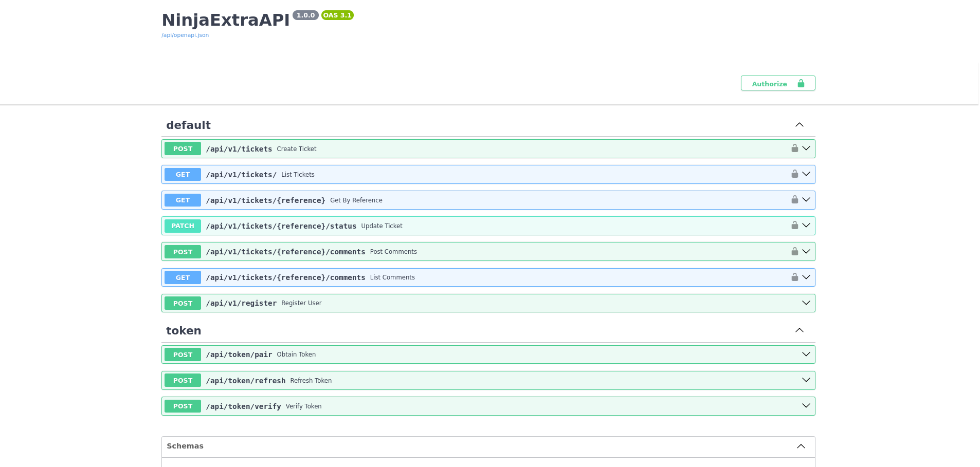Click the PATCH method badge
This screenshot has height=467, width=980.
pyautogui.click(x=183, y=226)
